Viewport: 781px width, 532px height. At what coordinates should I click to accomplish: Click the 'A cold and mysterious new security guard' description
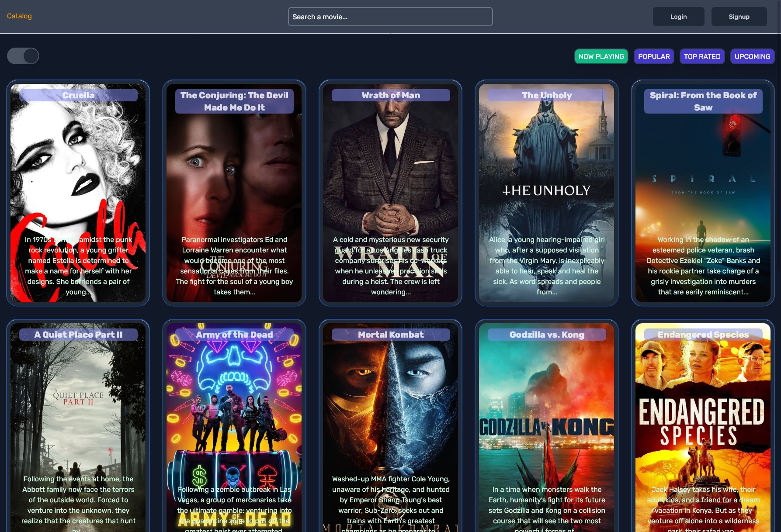391,266
